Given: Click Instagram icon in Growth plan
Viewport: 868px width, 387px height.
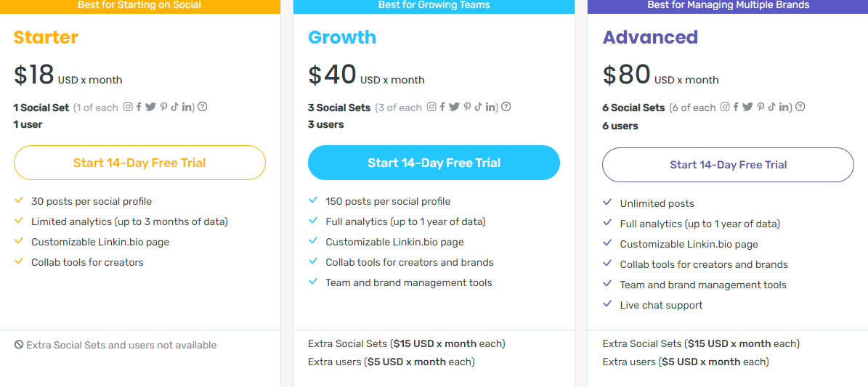Looking at the screenshot, I should tap(431, 107).
